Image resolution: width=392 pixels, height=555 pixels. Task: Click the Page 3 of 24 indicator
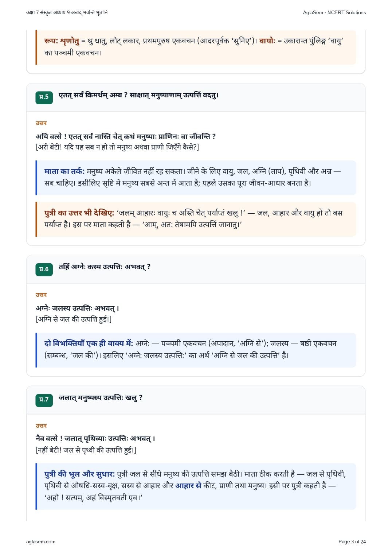click(352, 542)
